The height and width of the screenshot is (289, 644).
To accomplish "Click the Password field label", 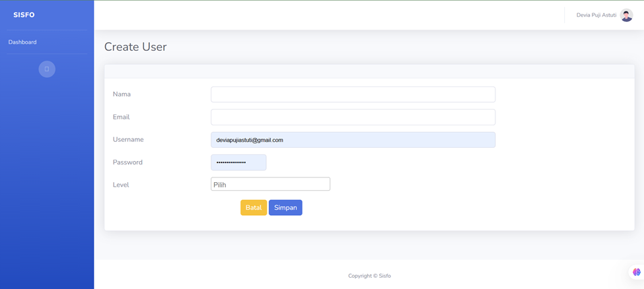I will tap(127, 162).
